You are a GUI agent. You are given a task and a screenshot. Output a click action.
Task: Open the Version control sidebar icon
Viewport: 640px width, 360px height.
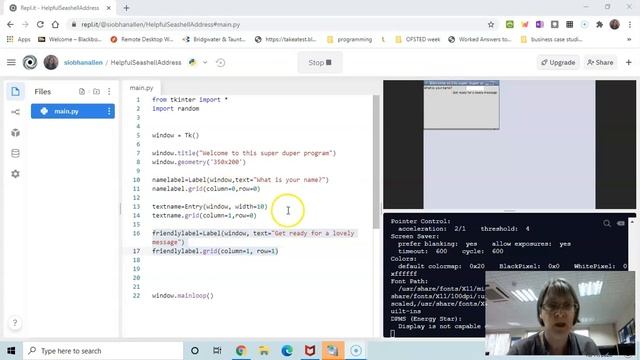[15, 112]
